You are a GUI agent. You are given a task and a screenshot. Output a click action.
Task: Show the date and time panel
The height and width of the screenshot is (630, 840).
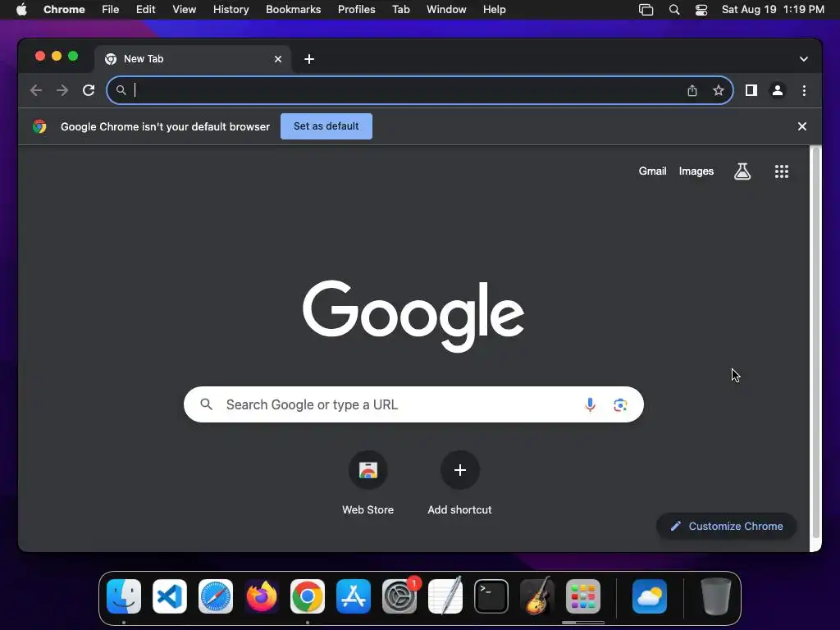(x=773, y=10)
